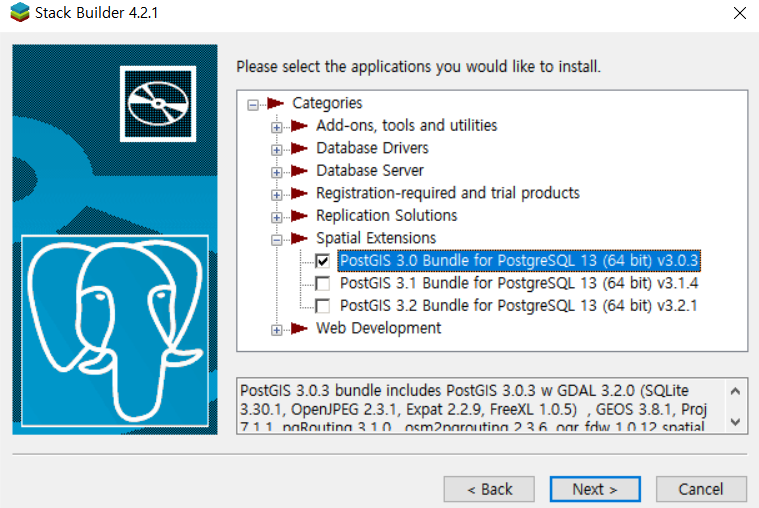This screenshot has height=508, width=759.
Task: Click the installer disc icon in side banner
Action: (x=158, y=104)
